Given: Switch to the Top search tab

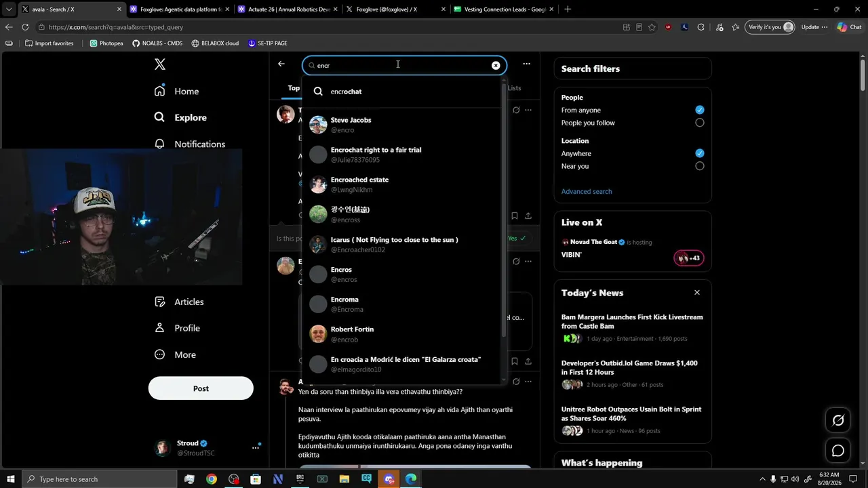Looking at the screenshot, I should [294, 88].
